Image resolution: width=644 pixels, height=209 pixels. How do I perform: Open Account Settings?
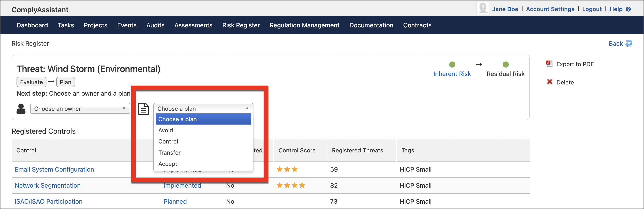point(550,9)
